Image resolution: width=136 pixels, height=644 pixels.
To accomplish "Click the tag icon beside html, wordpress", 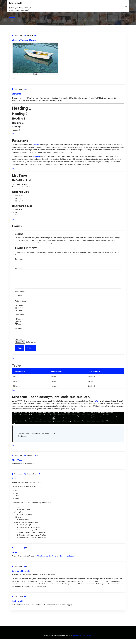I will [x=25, y=474].
